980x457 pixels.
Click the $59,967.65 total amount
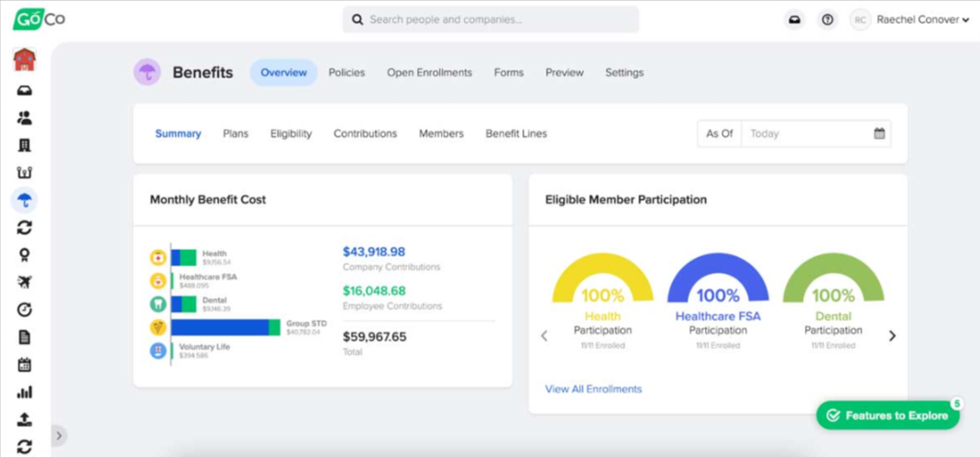[x=374, y=337]
